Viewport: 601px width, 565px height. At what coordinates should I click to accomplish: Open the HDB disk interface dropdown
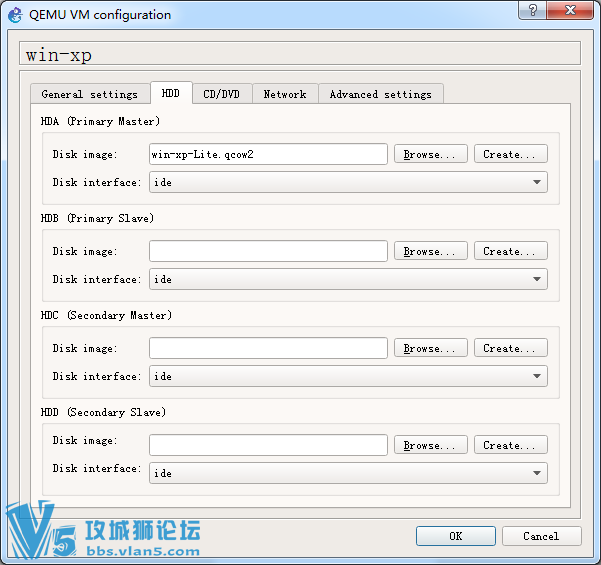[348, 279]
